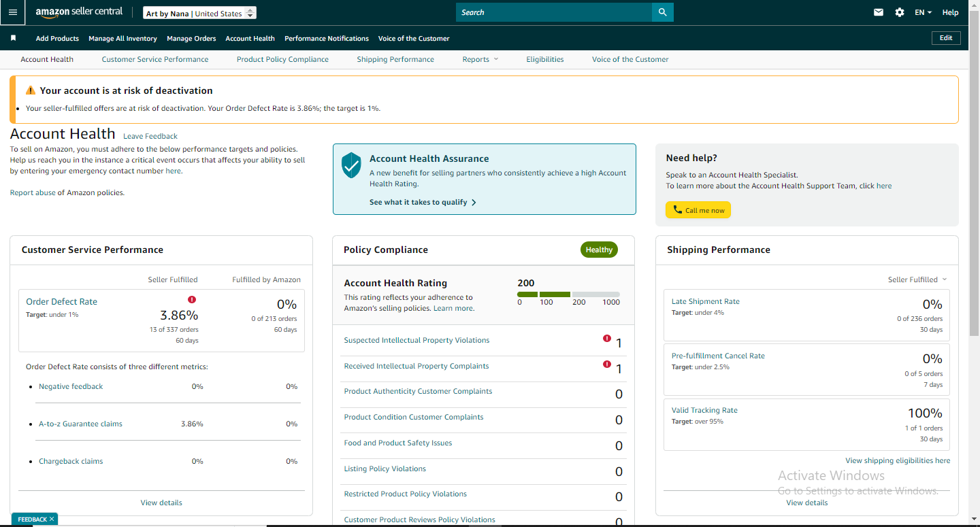This screenshot has width=980, height=527.
Task: Click the search magnifier button
Action: coord(662,12)
